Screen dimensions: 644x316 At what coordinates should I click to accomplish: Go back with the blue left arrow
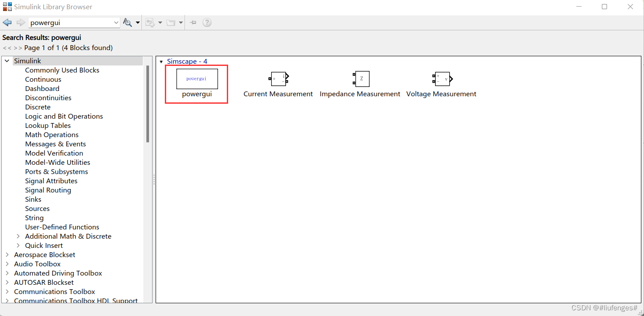7,22
